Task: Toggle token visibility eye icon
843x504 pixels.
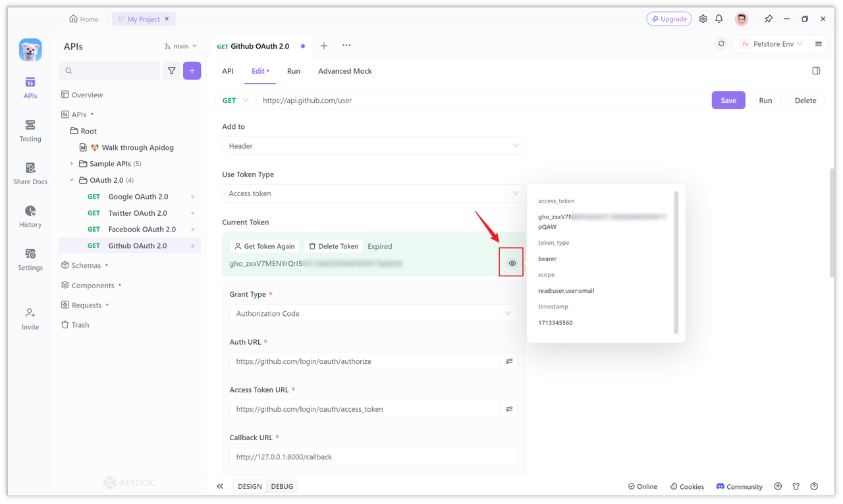Action: [x=512, y=263]
